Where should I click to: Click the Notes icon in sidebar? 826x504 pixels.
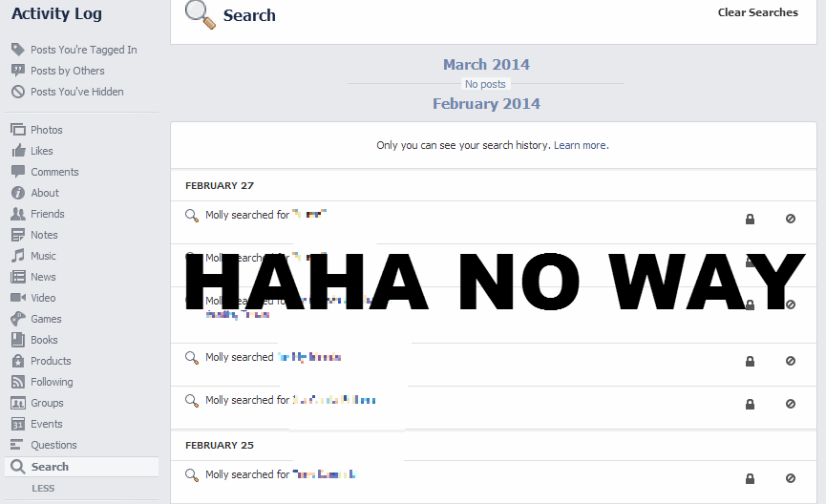coord(18,235)
